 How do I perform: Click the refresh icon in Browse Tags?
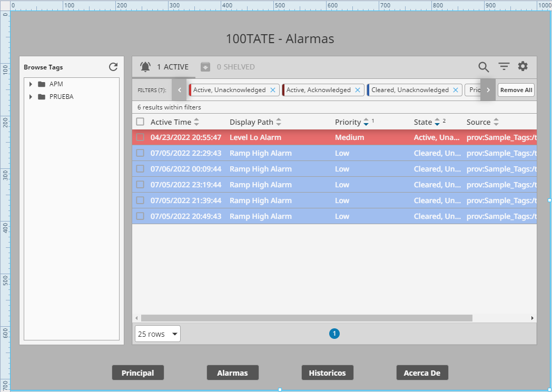point(113,67)
